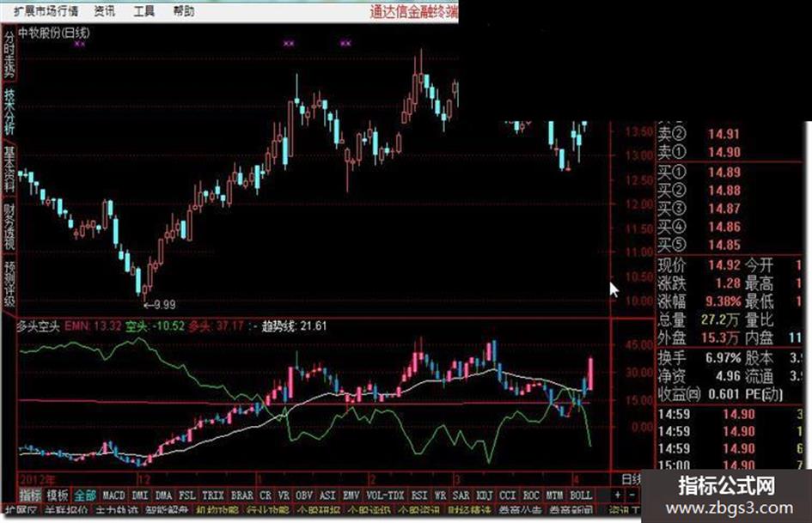Apply the RSI indicator
Viewport: 812px width, 523px height.
pos(419,496)
